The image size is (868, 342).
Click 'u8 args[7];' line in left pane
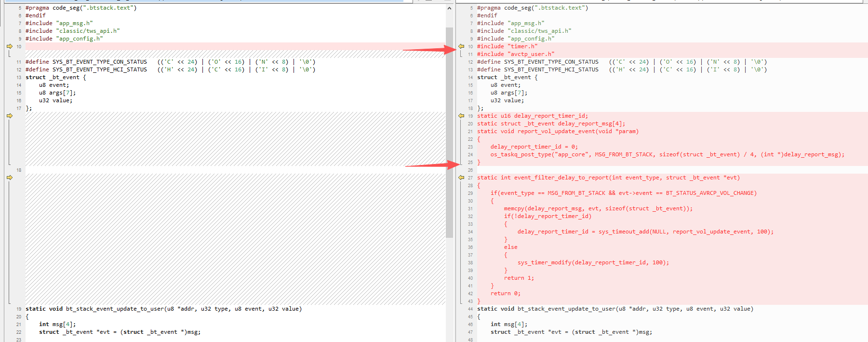[x=57, y=93]
